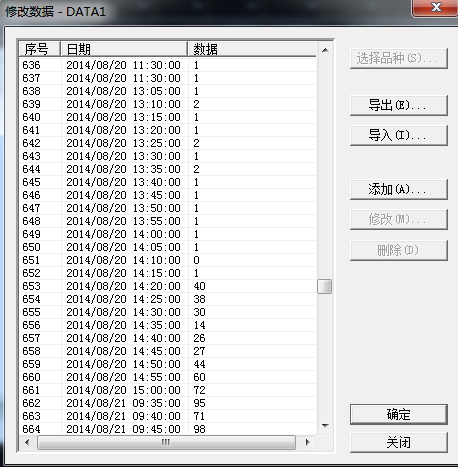458x467 pixels.
Task: Select row 644 dated 13:35:00
Action: [168, 169]
